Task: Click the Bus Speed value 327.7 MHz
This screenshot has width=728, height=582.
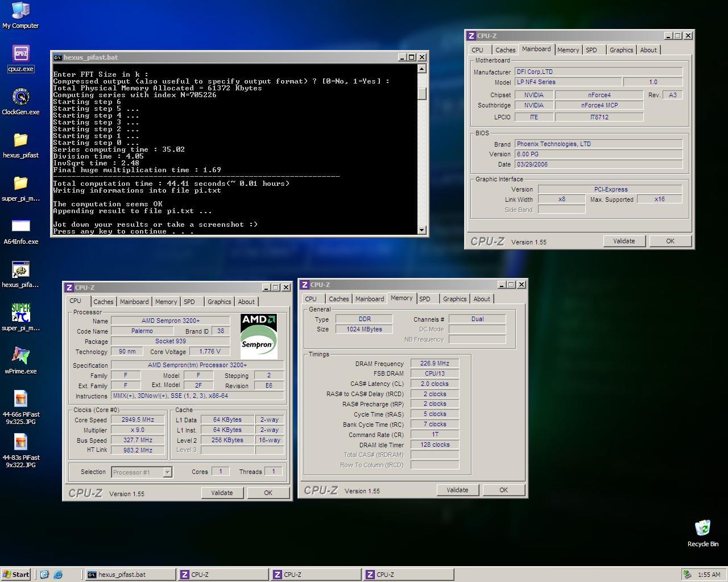Action: tap(138, 440)
